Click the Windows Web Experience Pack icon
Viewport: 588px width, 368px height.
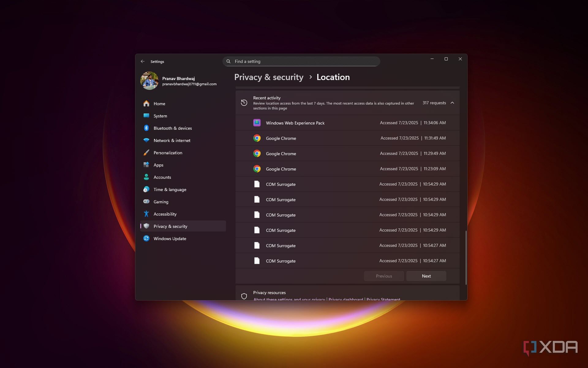tap(257, 123)
